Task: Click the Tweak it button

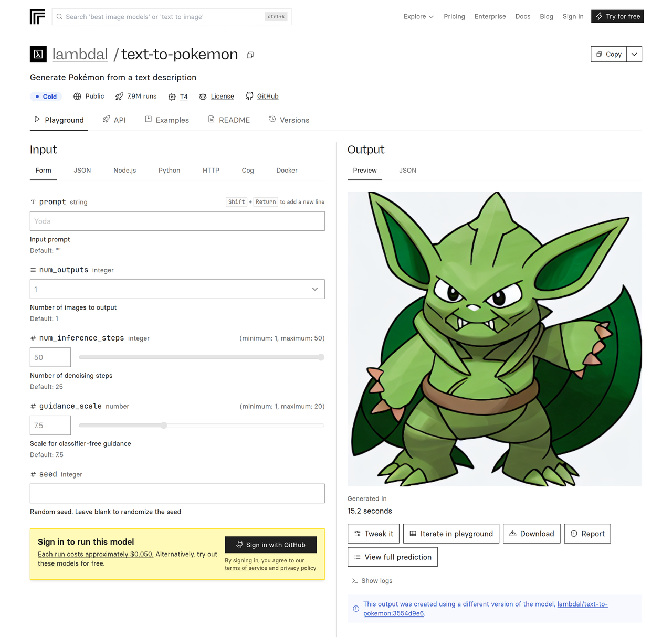Action: pos(373,534)
